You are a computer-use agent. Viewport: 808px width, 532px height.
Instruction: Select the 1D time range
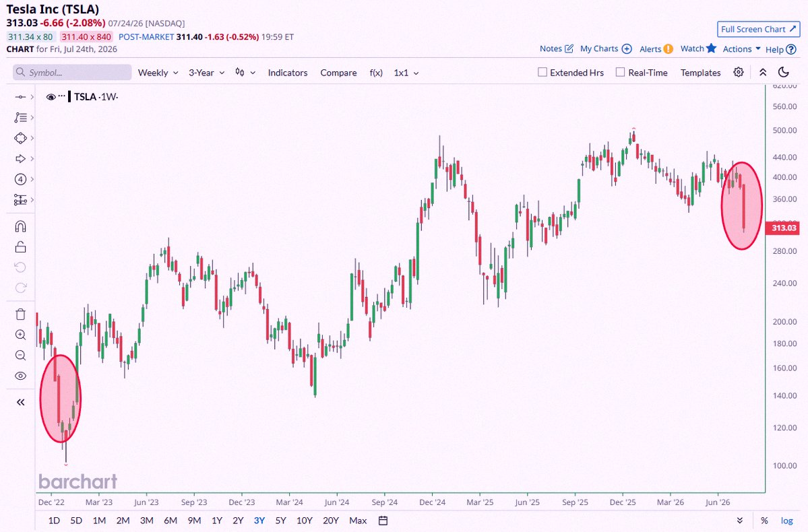[54, 521]
